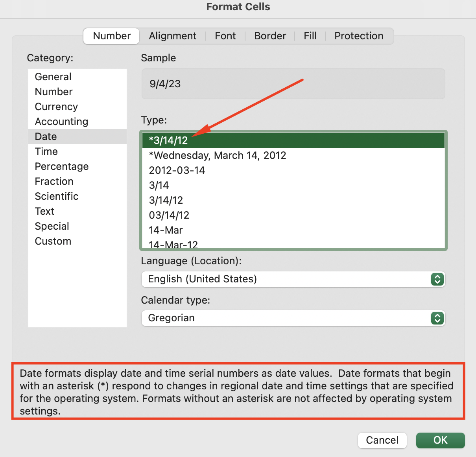Open the Font tab

(225, 36)
